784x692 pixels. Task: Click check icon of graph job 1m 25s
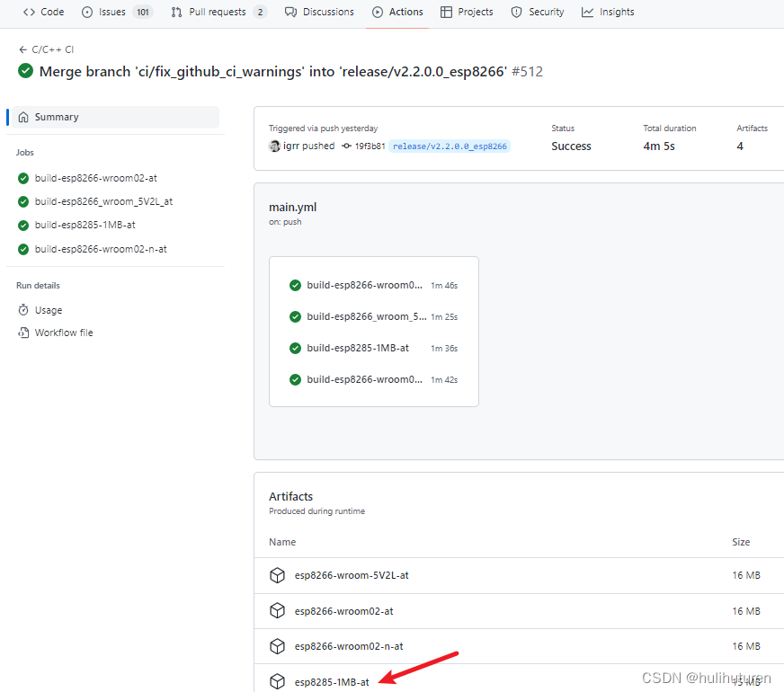pyautogui.click(x=296, y=316)
